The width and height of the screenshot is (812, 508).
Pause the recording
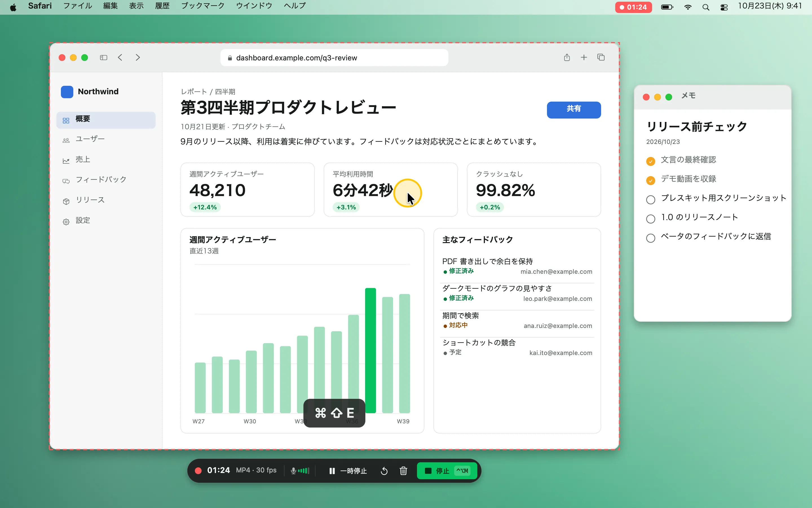point(348,471)
